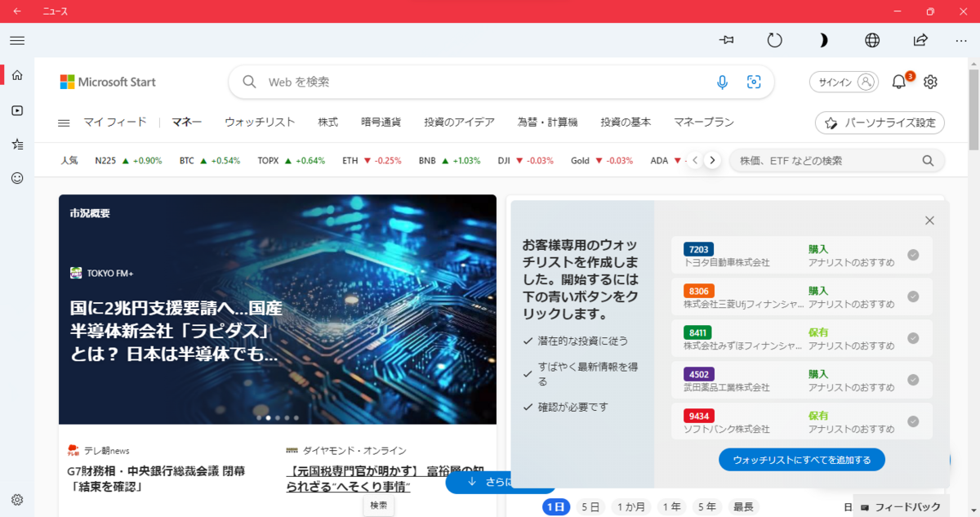Toggle check for 4502 武田薬品工業
The height and width of the screenshot is (517, 980).
[x=913, y=380]
